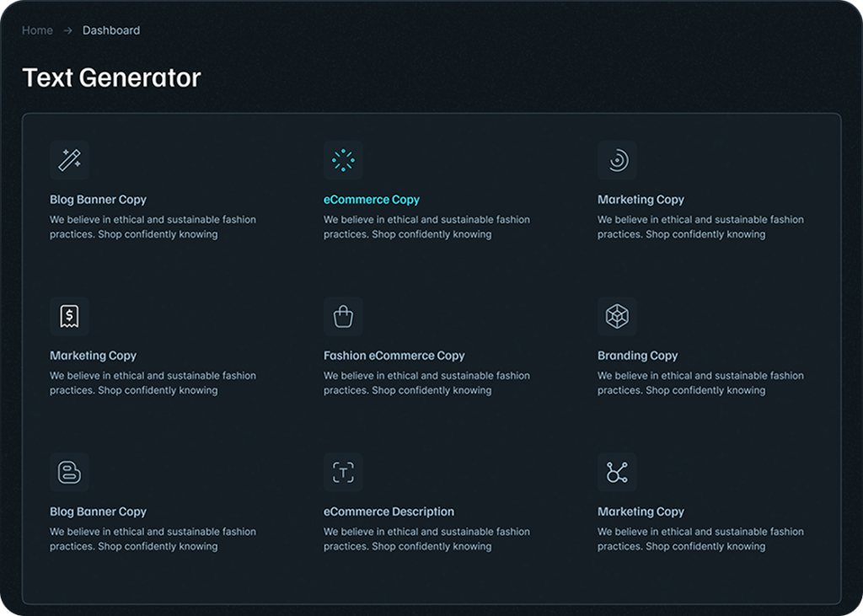This screenshot has height=616, width=863.
Task: Open the bottom-left Blog Banner Copy card
Action: 98,512
